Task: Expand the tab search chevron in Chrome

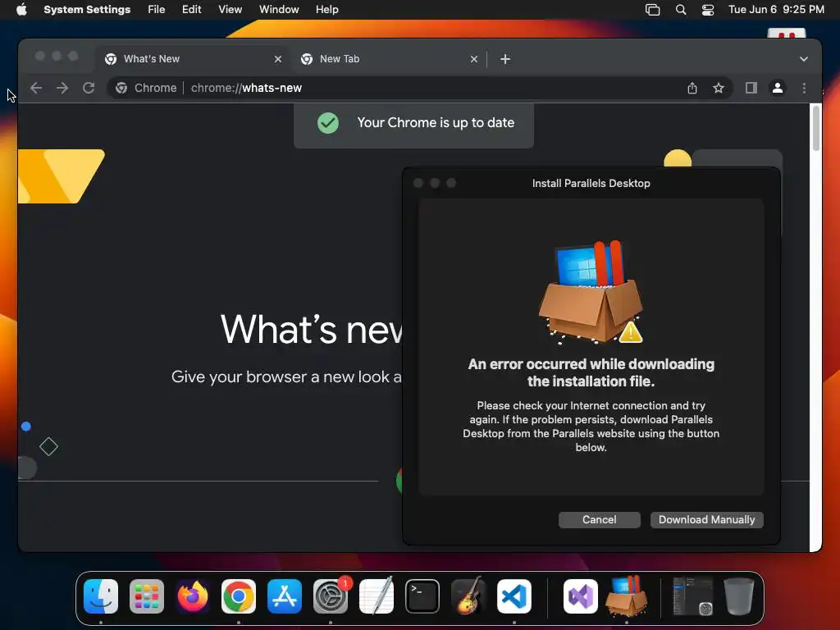Action: 804,59
